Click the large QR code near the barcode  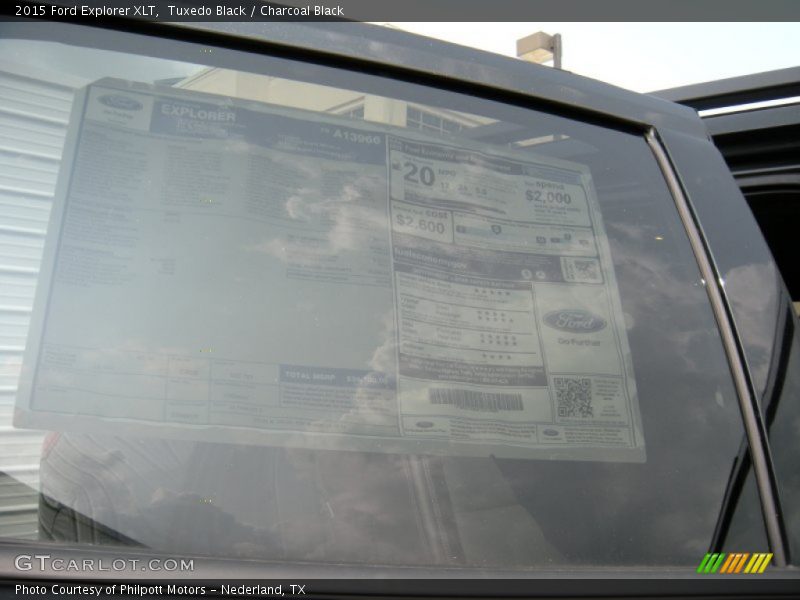(574, 397)
